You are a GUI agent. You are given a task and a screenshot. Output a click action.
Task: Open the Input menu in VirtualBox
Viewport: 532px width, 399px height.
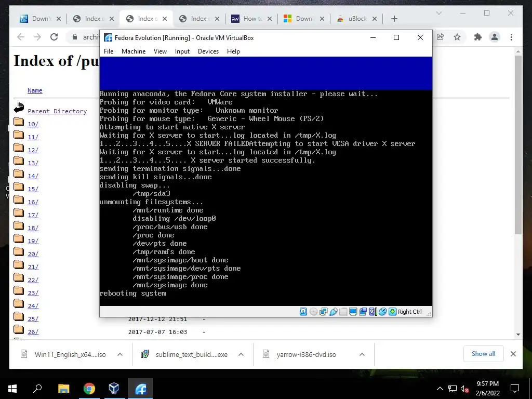point(182,51)
